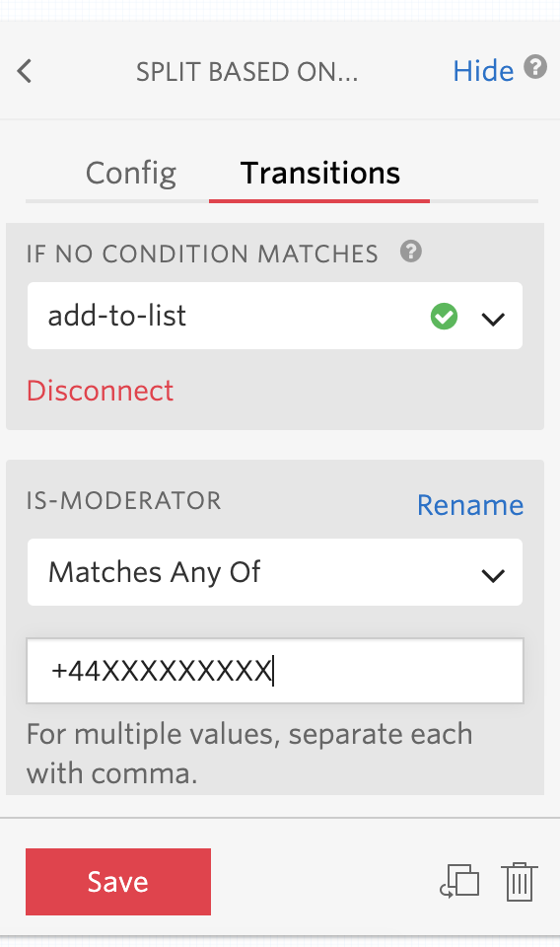Click the IS-MODERATOR condition label

123,501
